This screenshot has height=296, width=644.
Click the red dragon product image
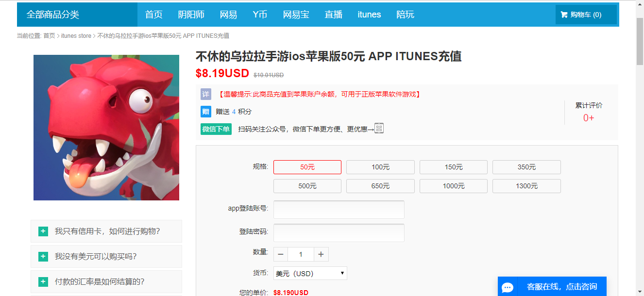tap(106, 128)
